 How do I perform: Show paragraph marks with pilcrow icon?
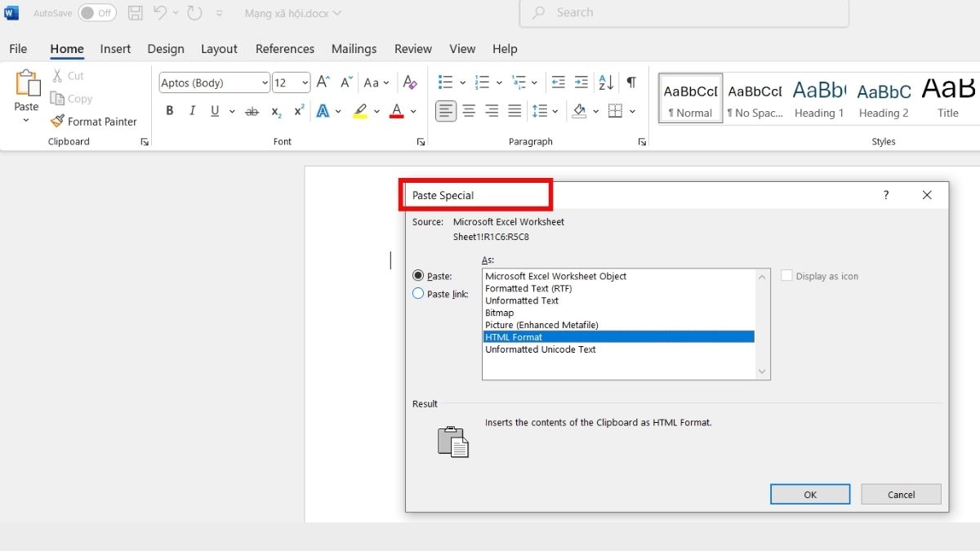pos(631,82)
